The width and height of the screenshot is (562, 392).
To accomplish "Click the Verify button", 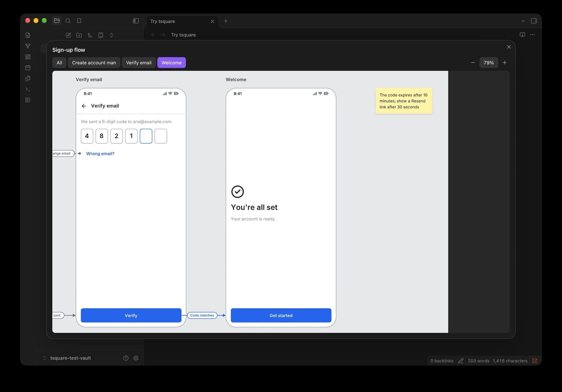I will tap(131, 315).
